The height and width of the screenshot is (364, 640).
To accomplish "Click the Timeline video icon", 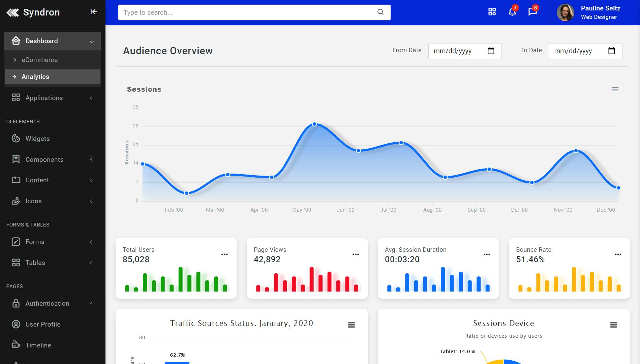I will click(16, 345).
